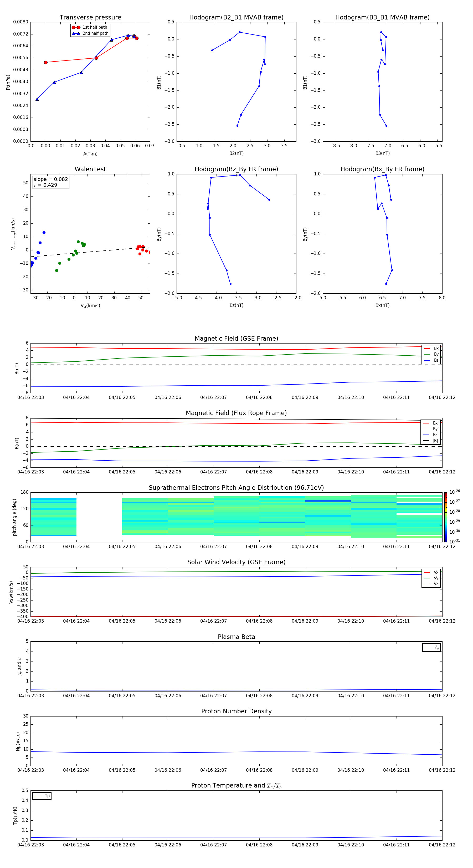The width and height of the screenshot is (473, 868).
Task: Select the βp legend entry in Plasma Beta
Action: 432,647
